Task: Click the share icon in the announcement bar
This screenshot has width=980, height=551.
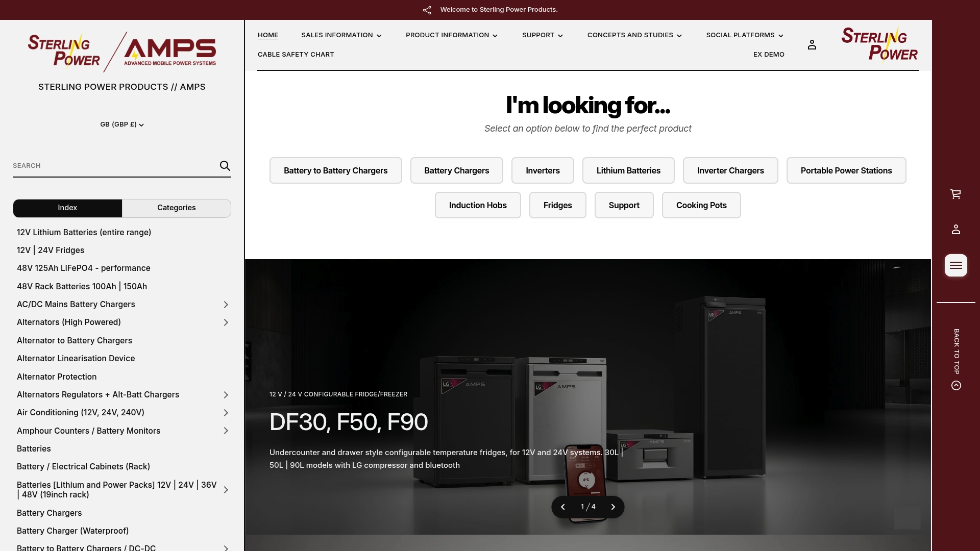Action: click(x=427, y=10)
